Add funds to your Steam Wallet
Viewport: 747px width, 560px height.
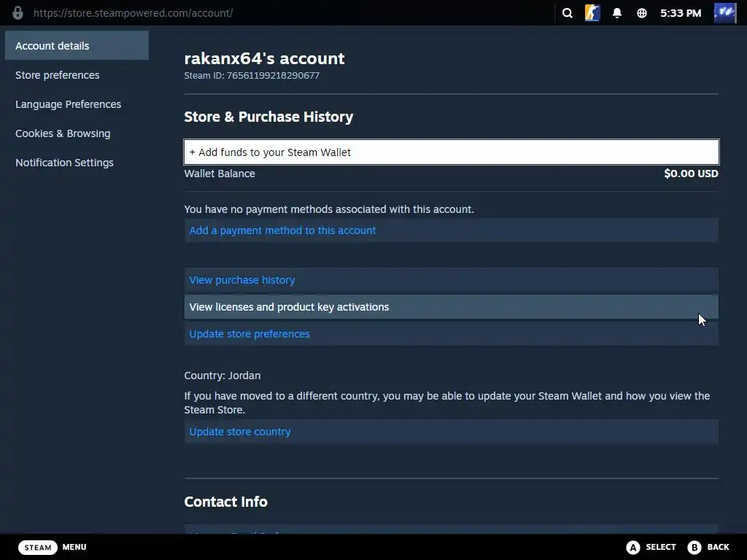pos(451,152)
